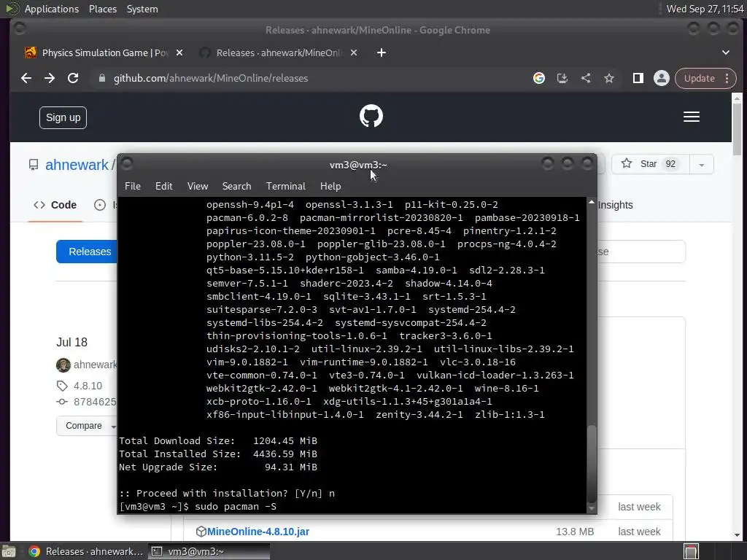Open terminal Help menu

pyautogui.click(x=330, y=186)
